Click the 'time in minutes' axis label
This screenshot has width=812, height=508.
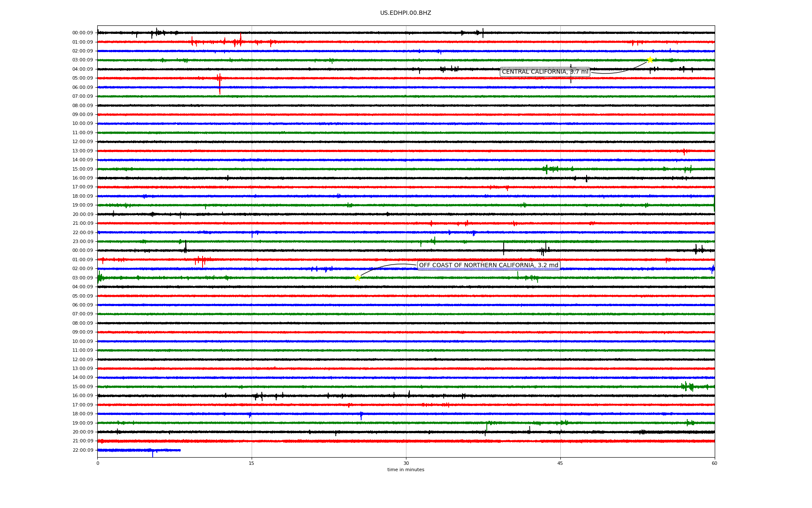click(405, 469)
